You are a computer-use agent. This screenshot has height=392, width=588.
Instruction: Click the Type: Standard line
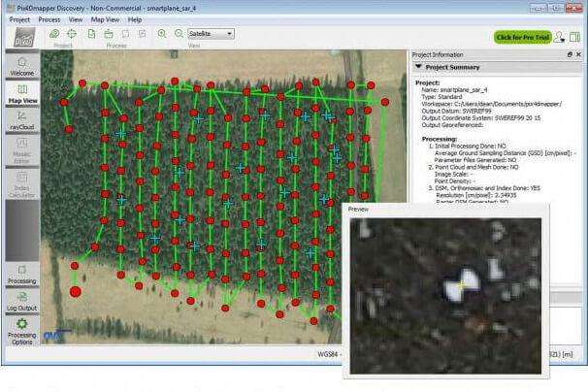(x=441, y=97)
